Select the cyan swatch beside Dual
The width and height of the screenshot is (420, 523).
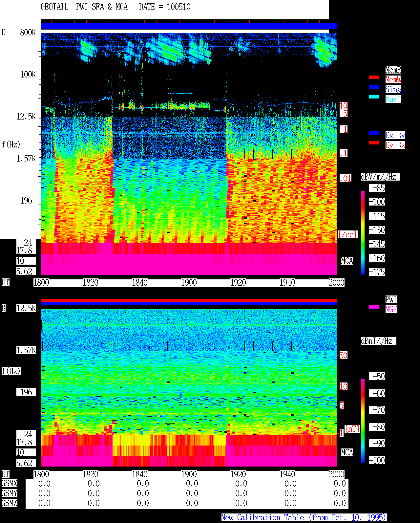(x=374, y=97)
